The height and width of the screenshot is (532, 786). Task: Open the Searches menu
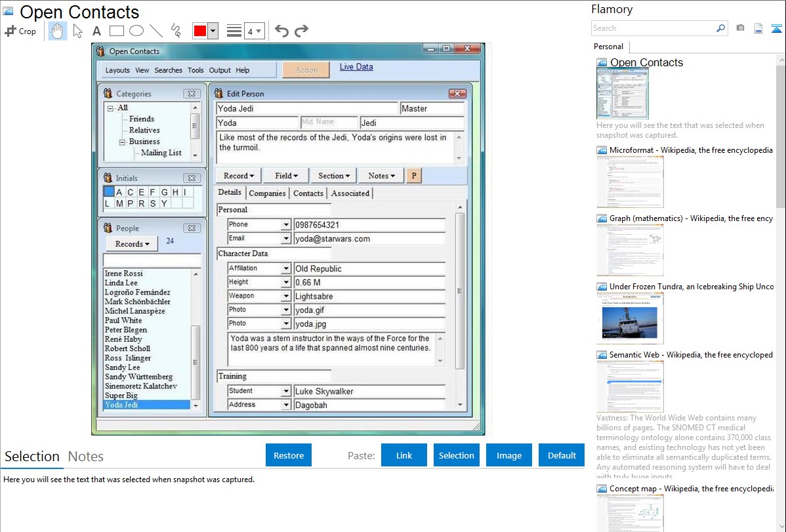click(168, 70)
